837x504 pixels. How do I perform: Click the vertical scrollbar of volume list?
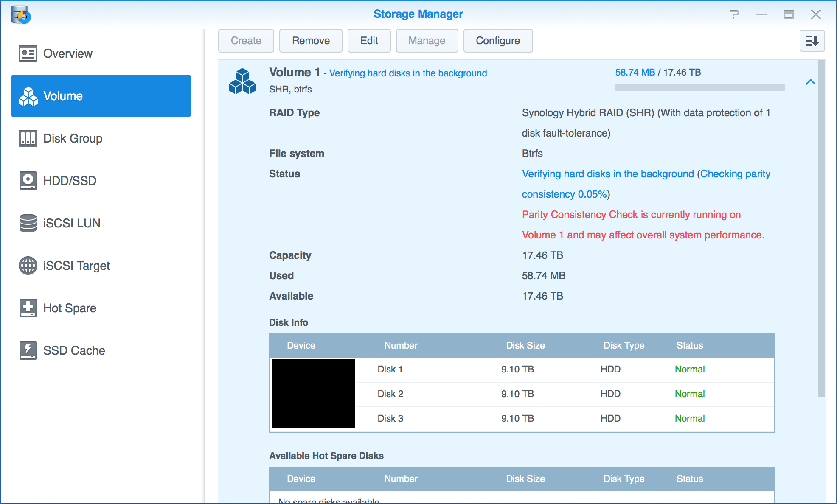822,229
